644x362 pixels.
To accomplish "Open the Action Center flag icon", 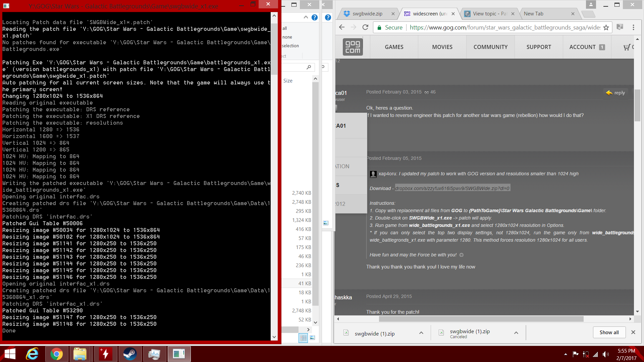I will 576,354.
